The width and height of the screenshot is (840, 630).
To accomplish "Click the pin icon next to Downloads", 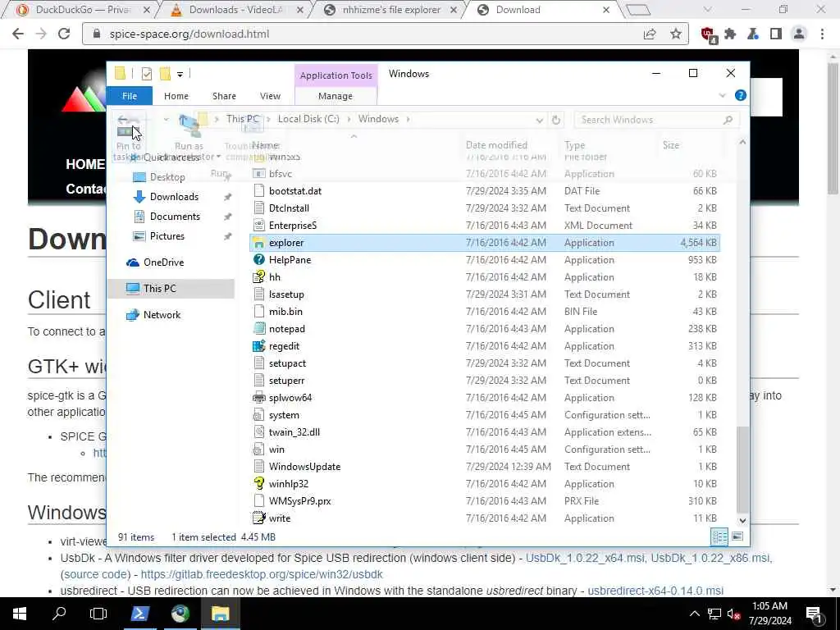I will point(228,197).
